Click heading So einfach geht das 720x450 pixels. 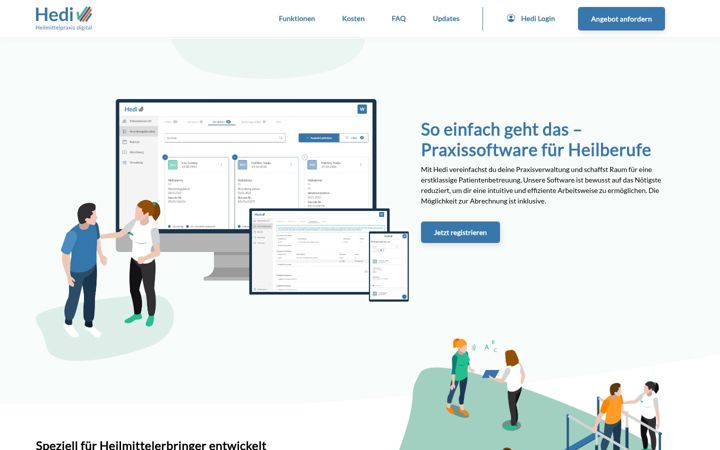pos(535,140)
